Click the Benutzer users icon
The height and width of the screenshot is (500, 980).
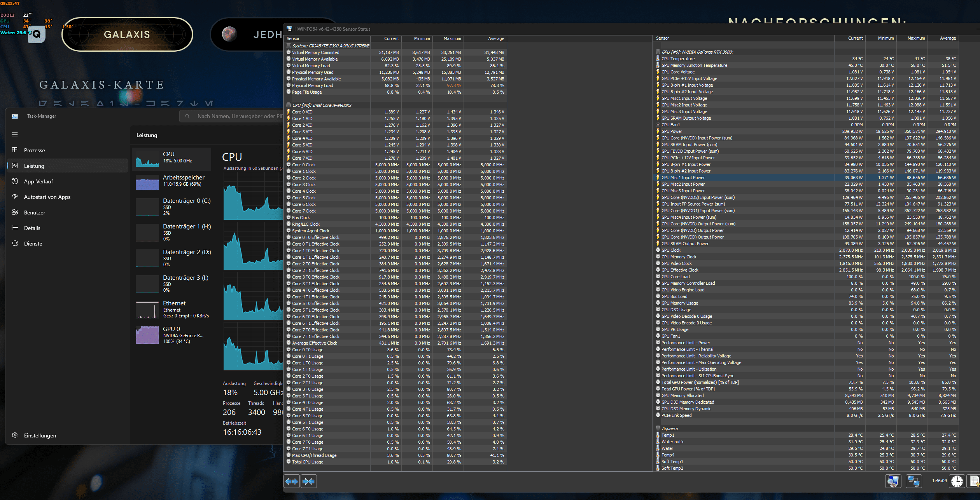click(15, 212)
